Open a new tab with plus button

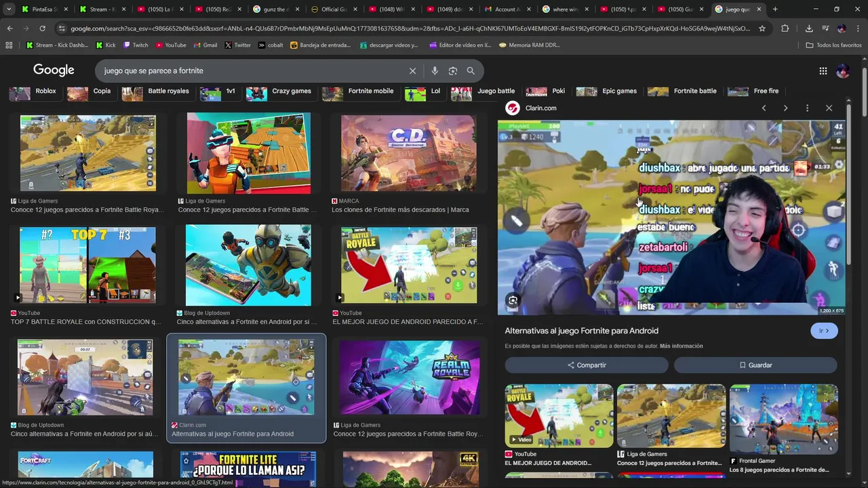tap(775, 9)
